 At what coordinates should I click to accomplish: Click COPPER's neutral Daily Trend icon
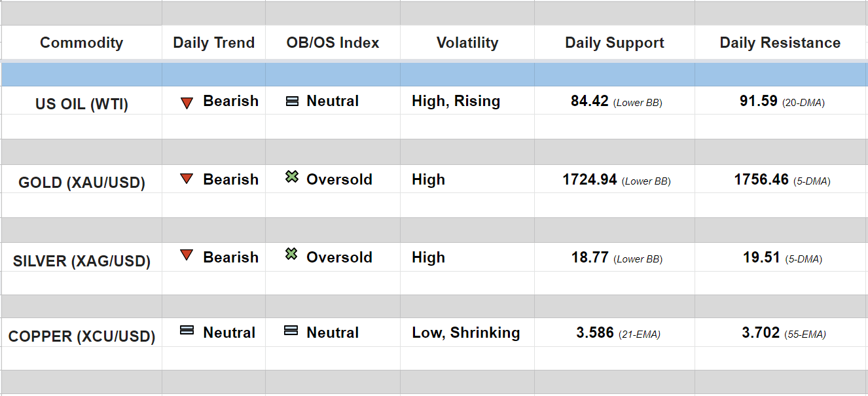187,331
